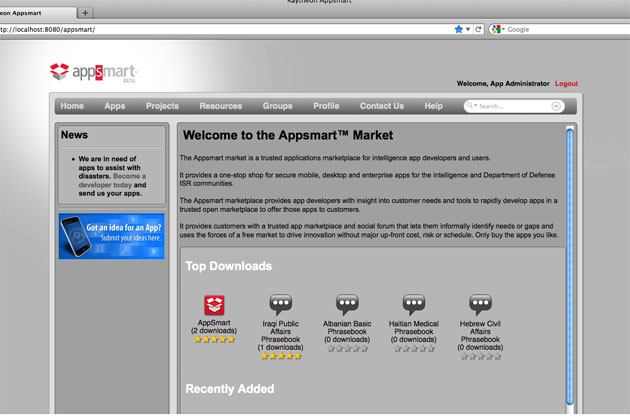The width and height of the screenshot is (630, 420).
Task: Open Haitian Medical Phrasebook speech bubble icon
Action: tap(414, 304)
